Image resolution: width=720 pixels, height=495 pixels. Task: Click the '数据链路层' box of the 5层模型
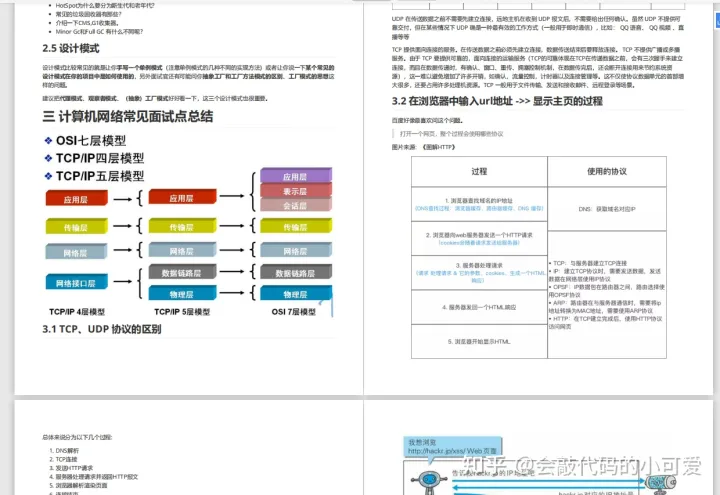pos(182,271)
